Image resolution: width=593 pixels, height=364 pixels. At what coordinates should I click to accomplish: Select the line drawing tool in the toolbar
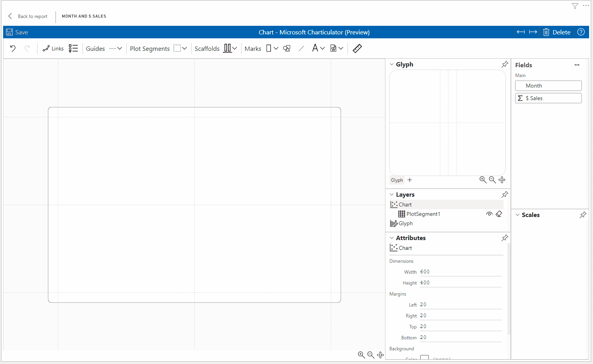[301, 48]
